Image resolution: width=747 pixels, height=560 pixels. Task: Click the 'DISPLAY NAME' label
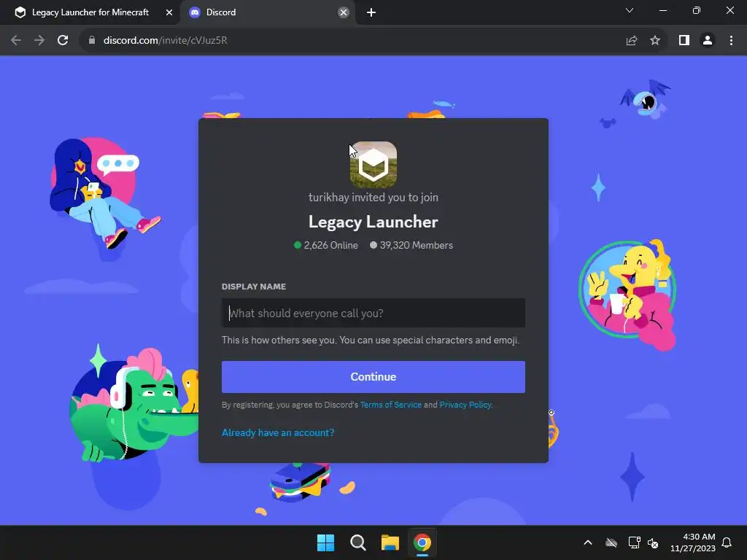pyautogui.click(x=253, y=287)
